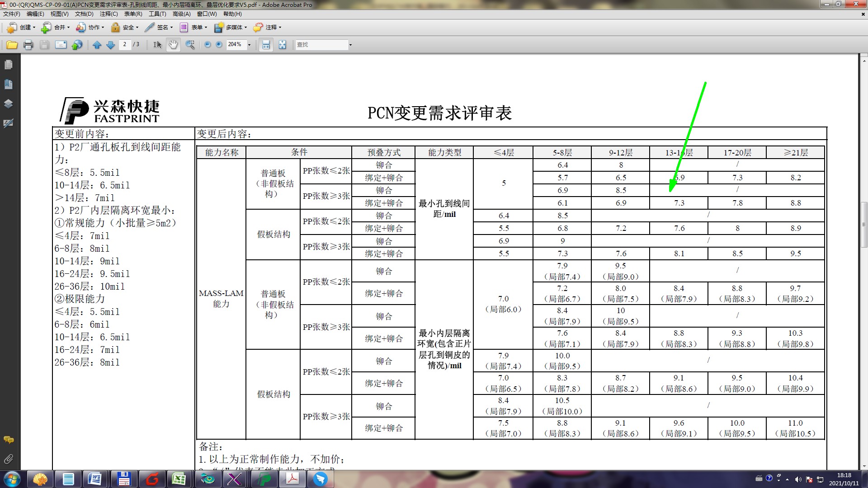This screenshot has width=868, height=488.
Task: Choose the marquee zoom magnifier tool
Action: [190, 45]
